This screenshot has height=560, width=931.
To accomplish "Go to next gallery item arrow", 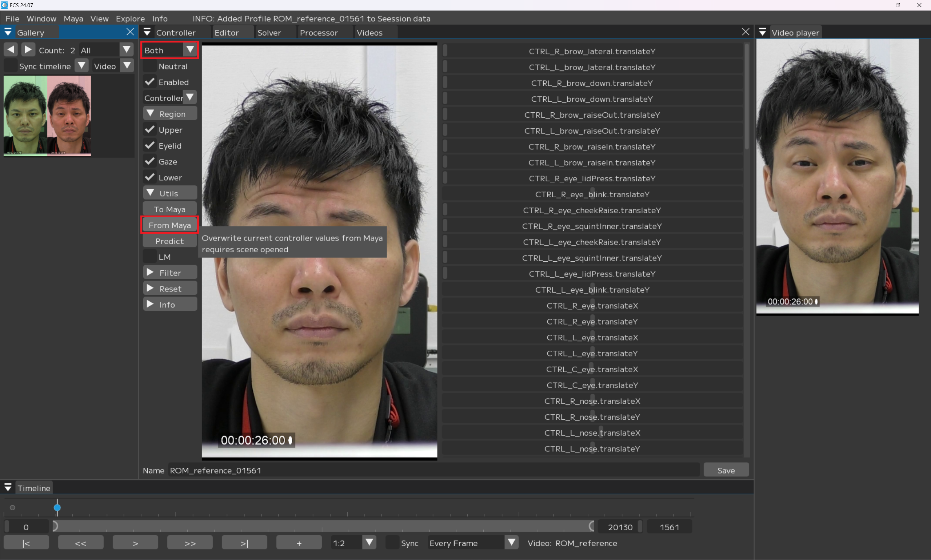I will pyautogui.click(x=28, y=49).
